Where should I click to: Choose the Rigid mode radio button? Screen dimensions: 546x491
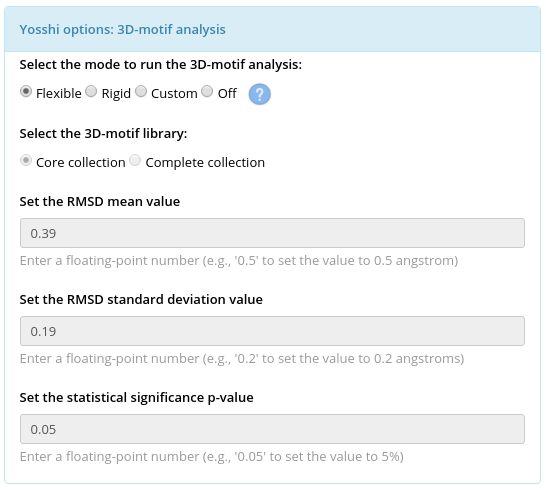[x=91, y=92]
